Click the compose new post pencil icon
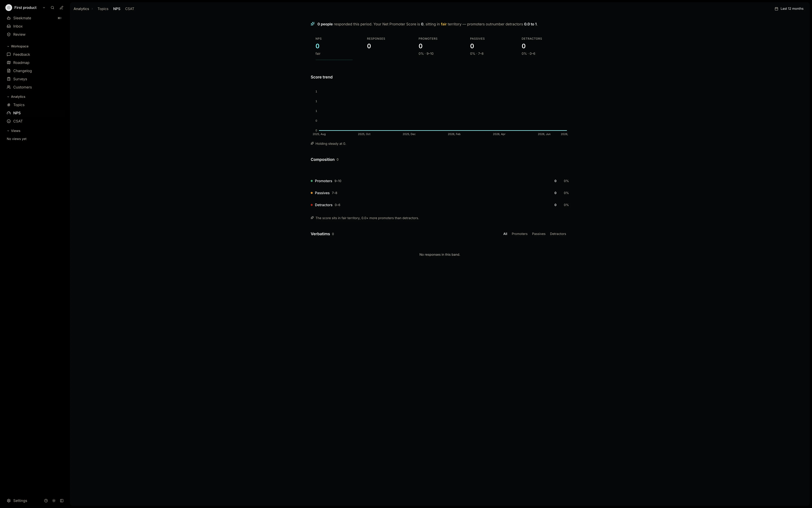This screenshot has height=508, width=812. pyautogui.click(x=61, y=8)
